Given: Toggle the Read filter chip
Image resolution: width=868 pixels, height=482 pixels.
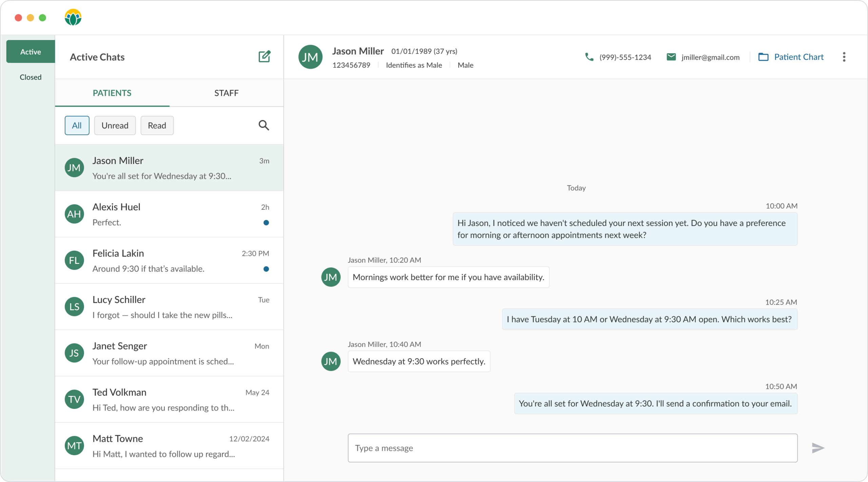Looking at the screenshot, I should tap(157, 125).
